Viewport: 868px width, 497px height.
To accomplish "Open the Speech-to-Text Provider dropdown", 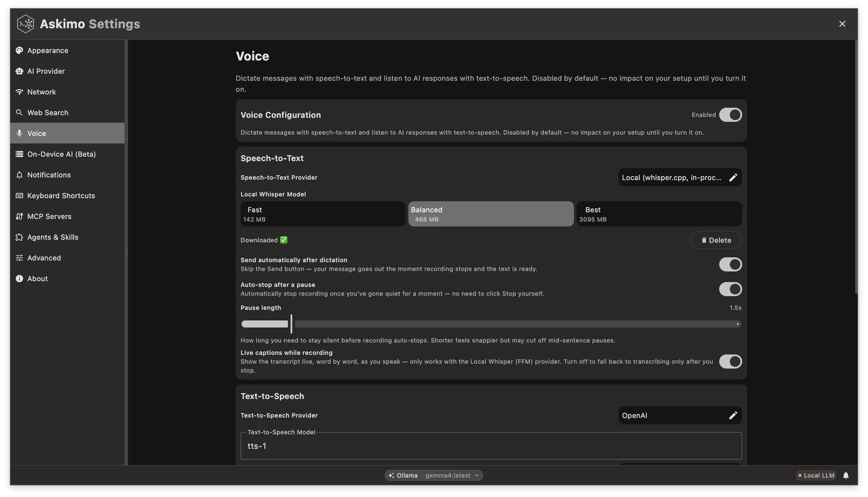I will [x=680, y=177].
